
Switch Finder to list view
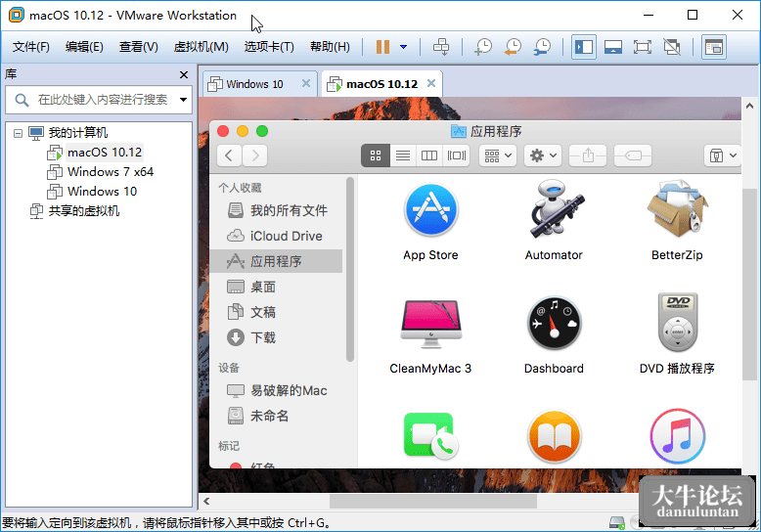point(403,155)
